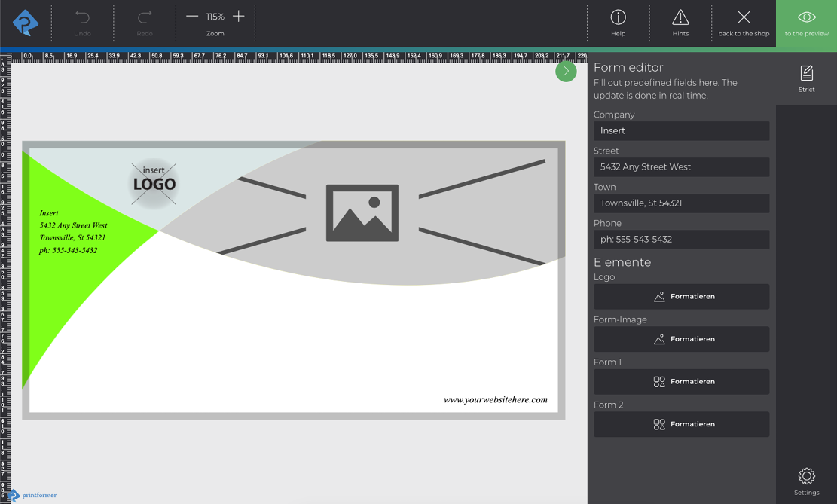Open the Help info icon

(618, 17)
